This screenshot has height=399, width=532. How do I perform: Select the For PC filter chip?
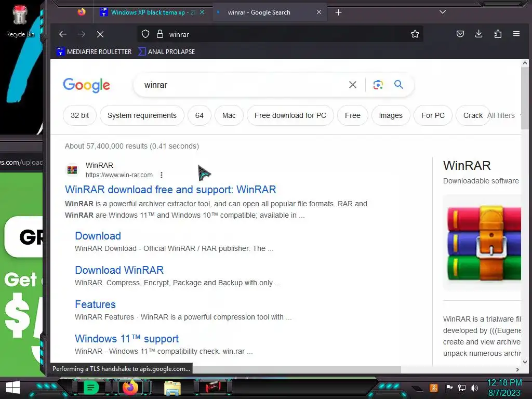click(x=433, y=115)
